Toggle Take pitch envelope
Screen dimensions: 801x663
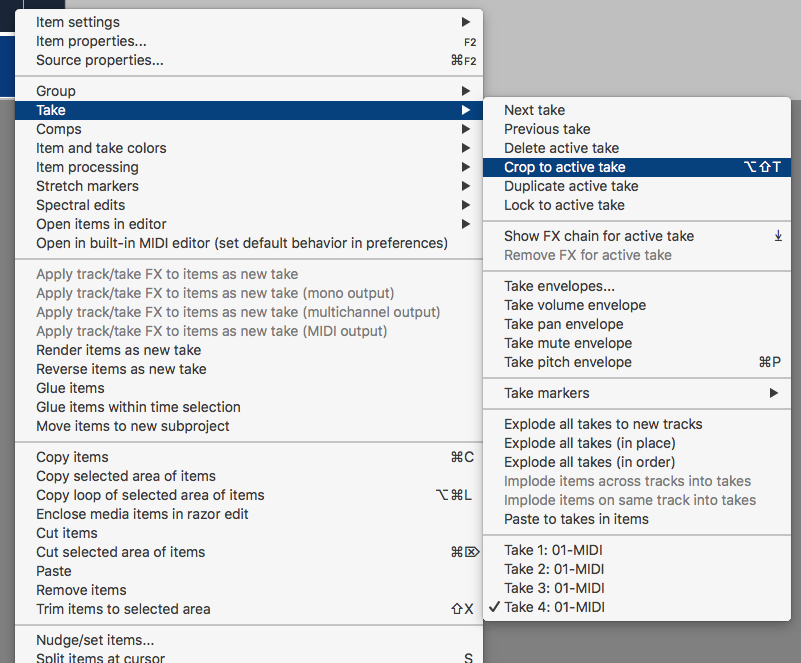[567, 362]
